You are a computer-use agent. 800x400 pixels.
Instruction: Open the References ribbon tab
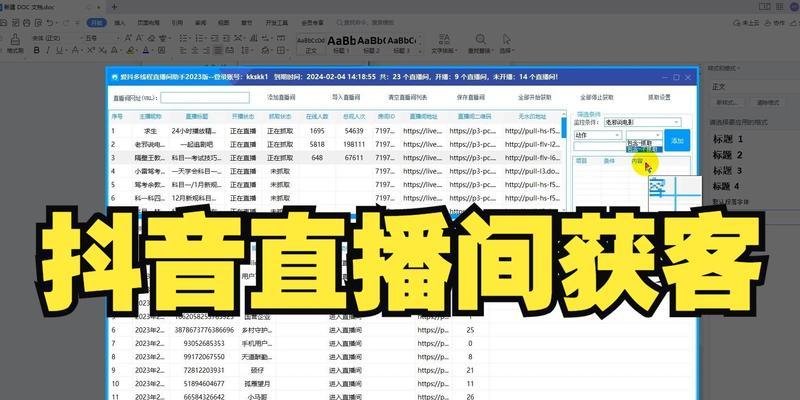click(177, 23)
